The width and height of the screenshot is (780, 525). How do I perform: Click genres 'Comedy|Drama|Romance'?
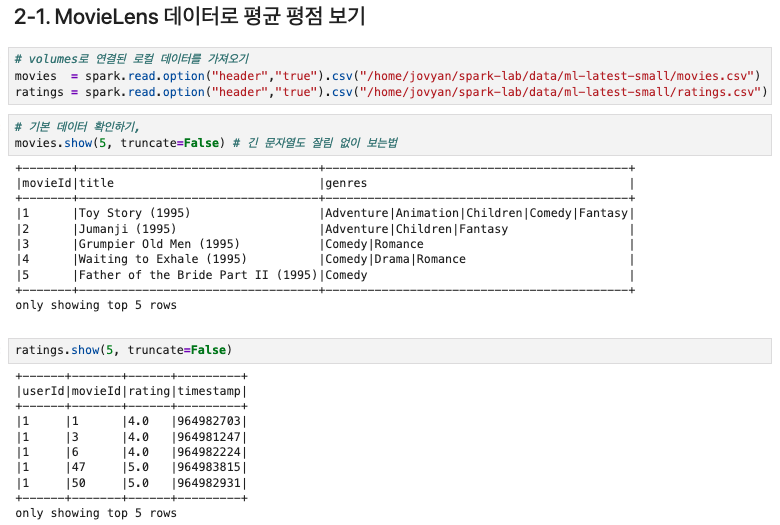pos(395,259)
